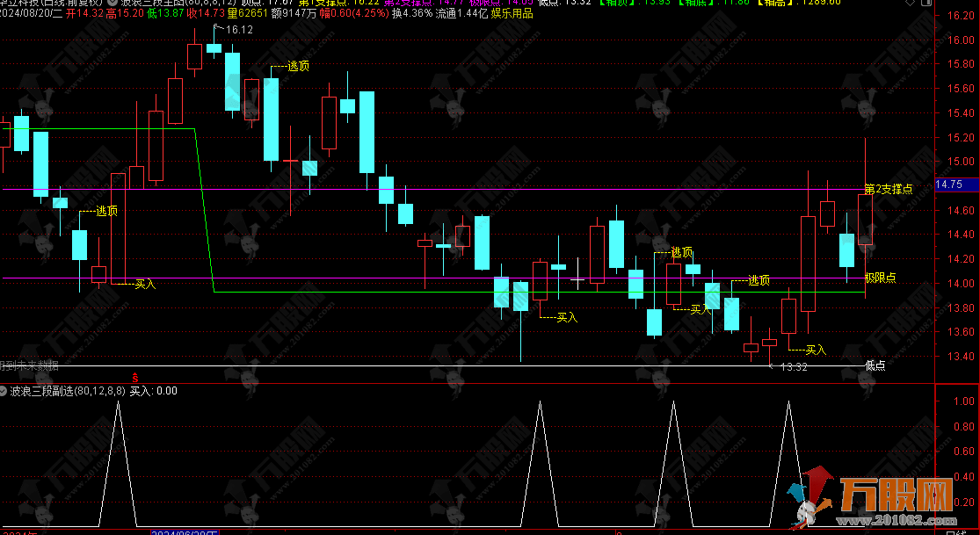Click the 额9147万 turnover amount
The width and height of the screenshot is (980, 535).
point(294,13)
